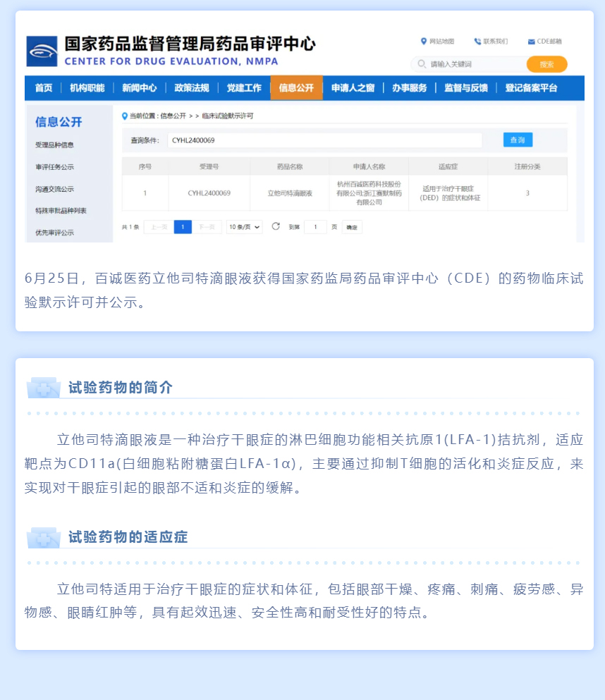Open the 申请人之窗 menu item
605x700 pixels.
pyautogui.click(x=353, y=88)
